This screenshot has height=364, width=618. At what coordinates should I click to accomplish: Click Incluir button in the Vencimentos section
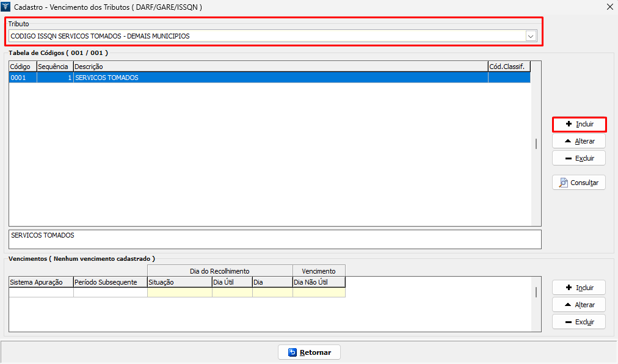pyautogui.click(x=579, y=288)
